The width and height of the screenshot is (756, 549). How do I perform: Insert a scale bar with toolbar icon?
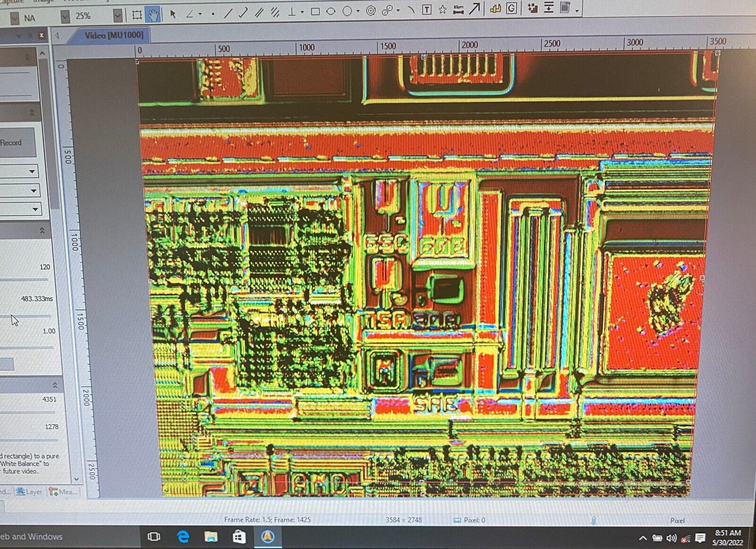coord(458,9)
